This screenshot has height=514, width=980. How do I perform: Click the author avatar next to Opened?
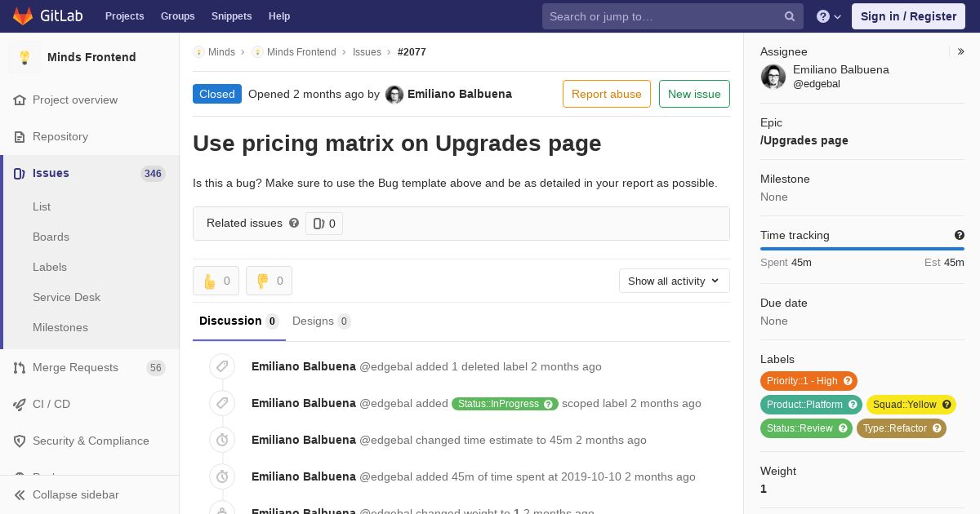coord(394,95)
